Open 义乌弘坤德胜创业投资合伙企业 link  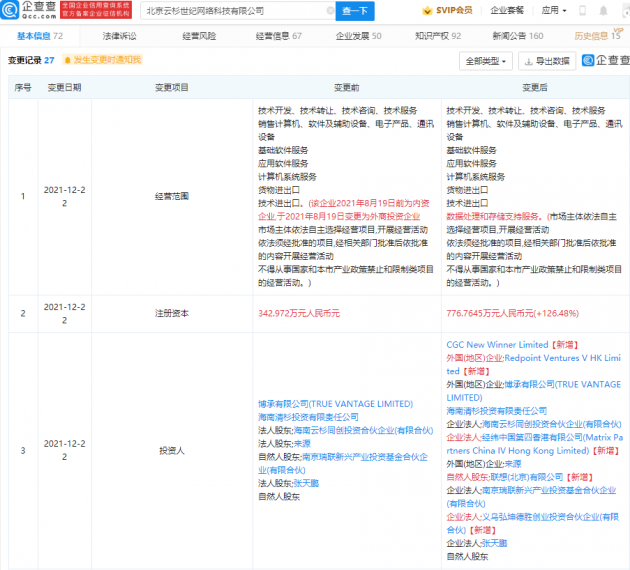point(532,523)
